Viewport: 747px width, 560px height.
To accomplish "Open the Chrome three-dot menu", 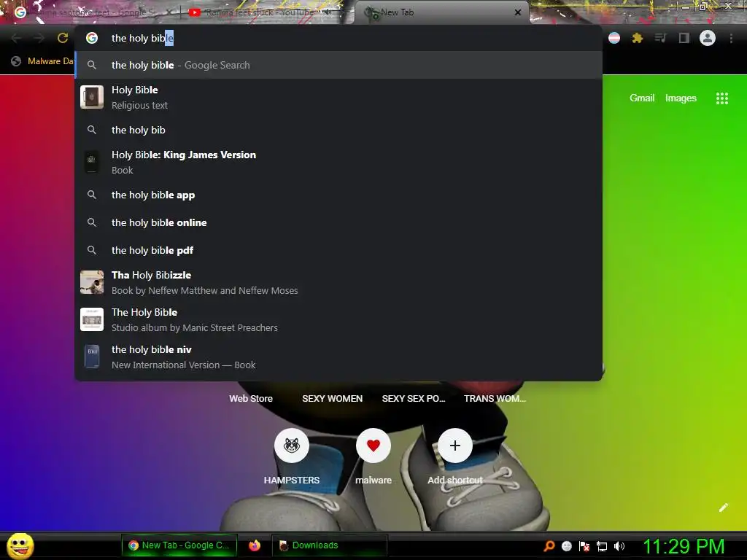I will 731,38.
